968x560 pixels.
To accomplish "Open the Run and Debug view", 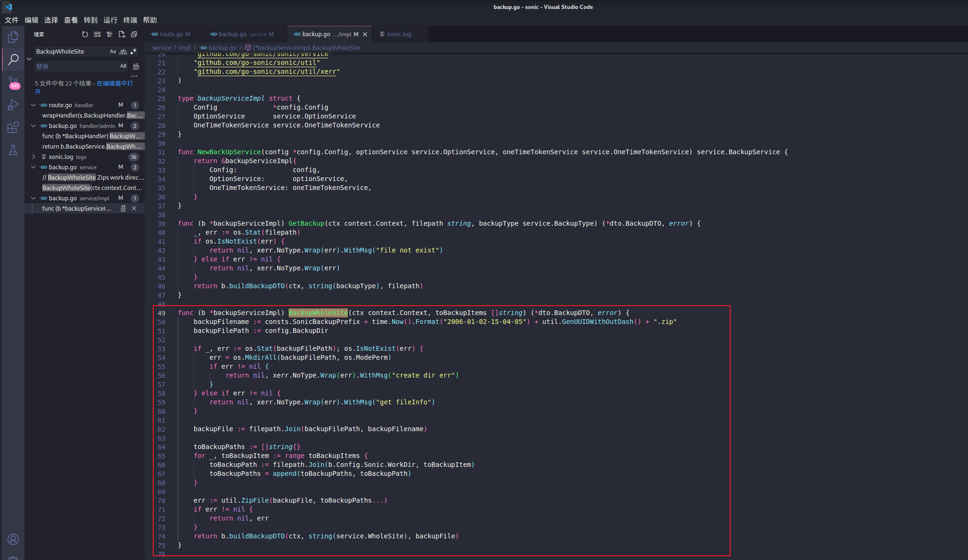I will click(13, 105).
